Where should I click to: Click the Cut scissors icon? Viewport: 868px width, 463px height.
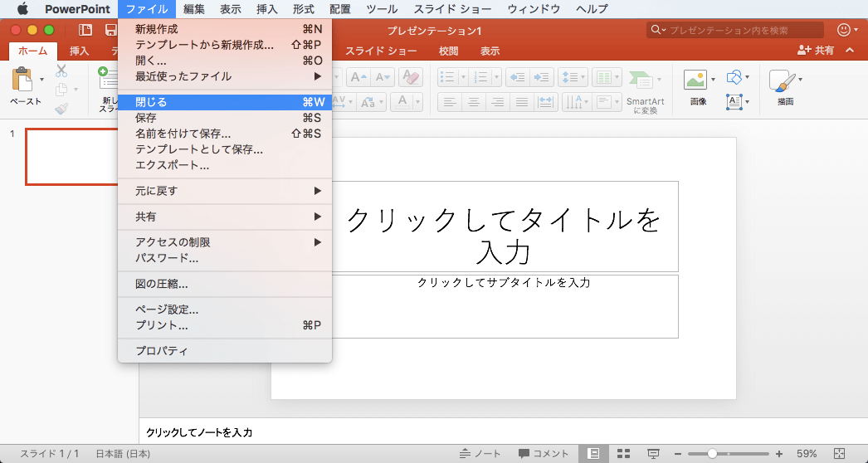click(61, 71)
